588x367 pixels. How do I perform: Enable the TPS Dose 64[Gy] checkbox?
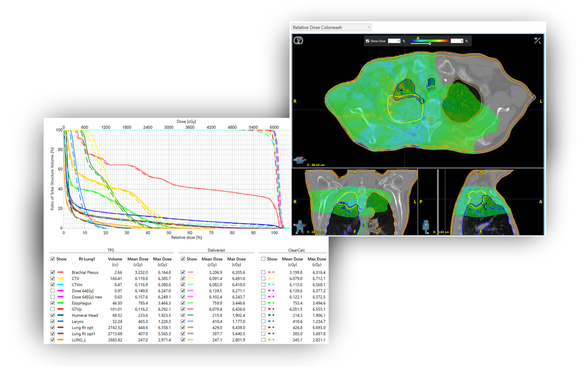[53, 291]
